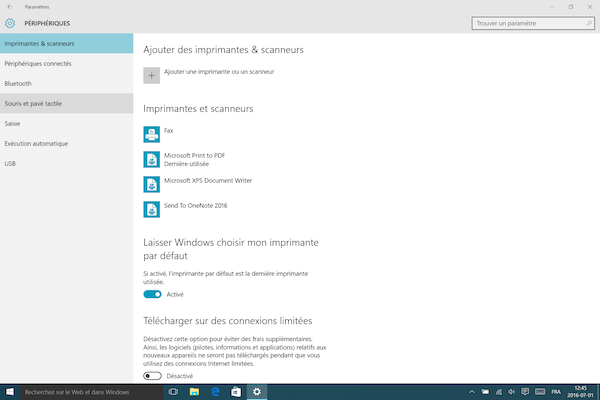Click the plus icon to add a printer
The height and width of the screenshot is (400, 600).
pyautogui.click(x=152, y=75)
